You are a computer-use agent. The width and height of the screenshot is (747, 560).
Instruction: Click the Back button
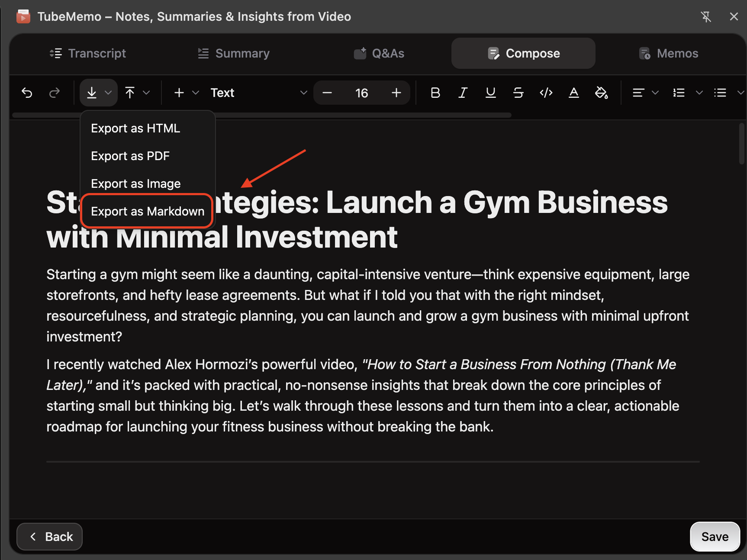pyautogui.click(x=49, y=537)
